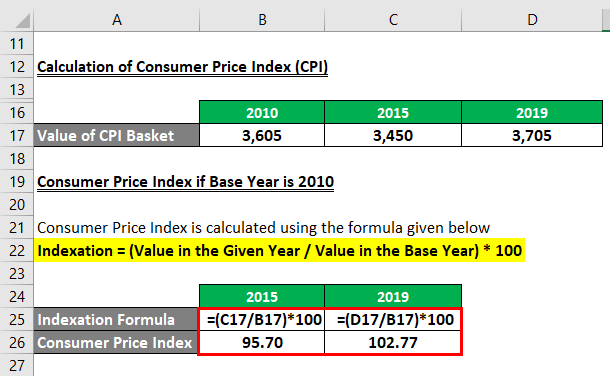Click the 'Consumer Price Index' label in row 26
This screenshot has width=610, height=376.
point(116,342)
